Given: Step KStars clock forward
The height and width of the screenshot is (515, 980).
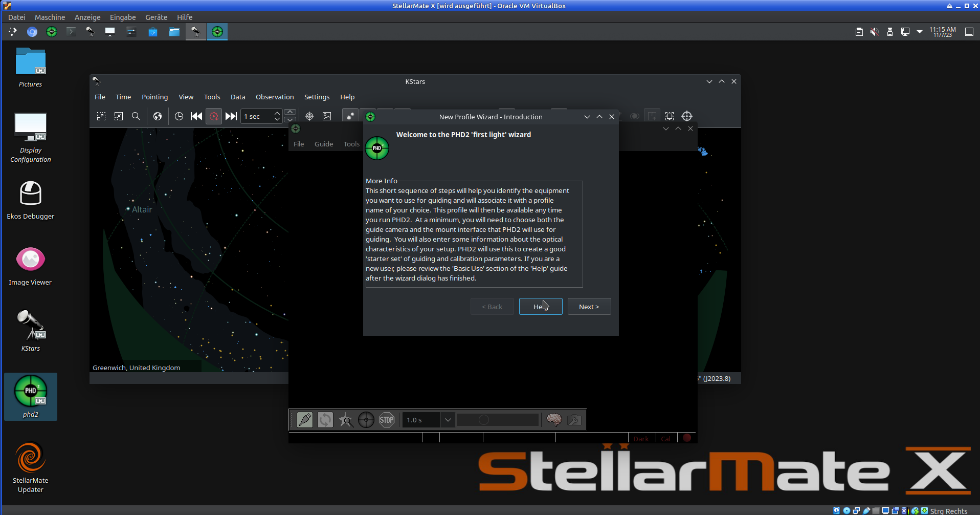Looking at the screenshot, I should tap(231, 116).
